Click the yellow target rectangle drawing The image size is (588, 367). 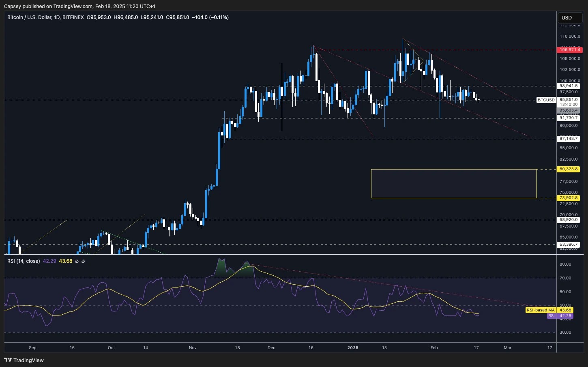click(x=454, y=184)
